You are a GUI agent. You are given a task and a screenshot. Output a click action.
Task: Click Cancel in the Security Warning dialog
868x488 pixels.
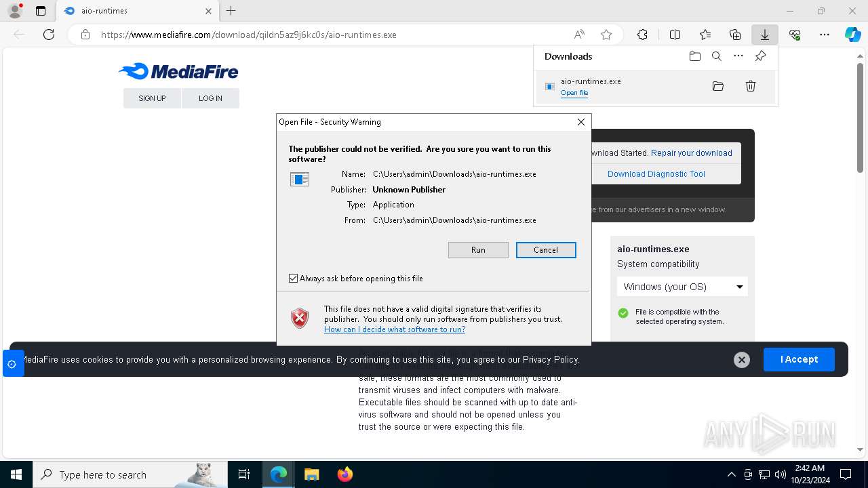546,250
